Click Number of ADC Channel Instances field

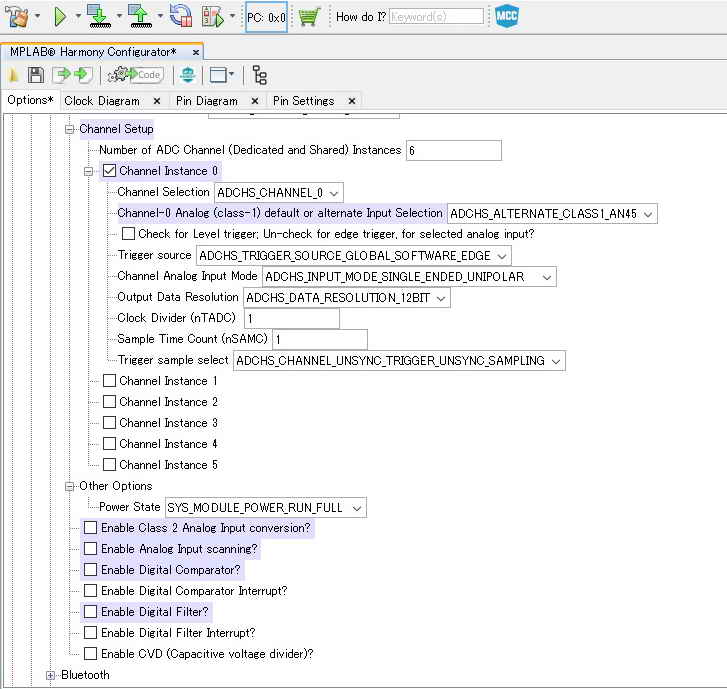(x=453, y=151)
